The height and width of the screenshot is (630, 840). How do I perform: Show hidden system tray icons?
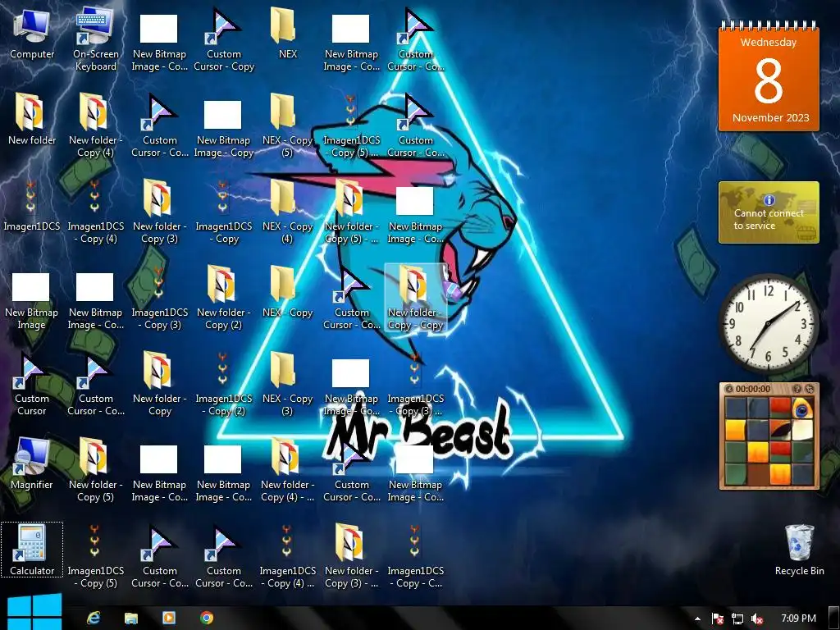click(697, 619)
